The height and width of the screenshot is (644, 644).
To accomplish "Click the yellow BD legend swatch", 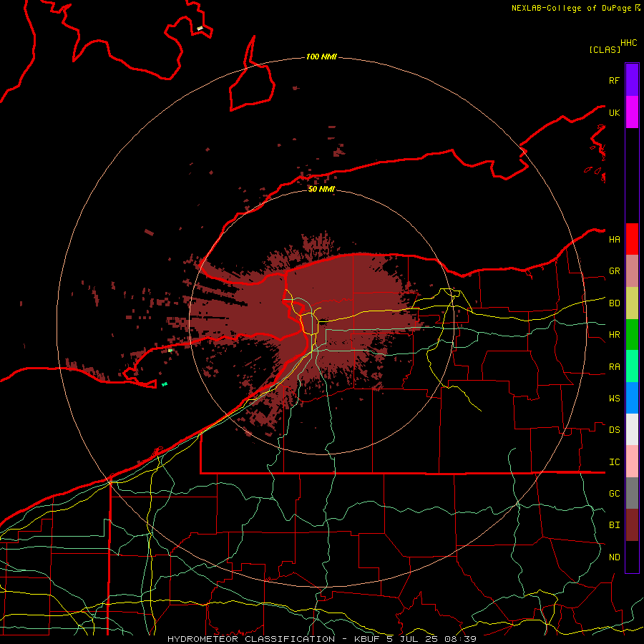I will (x=632, y=303).
